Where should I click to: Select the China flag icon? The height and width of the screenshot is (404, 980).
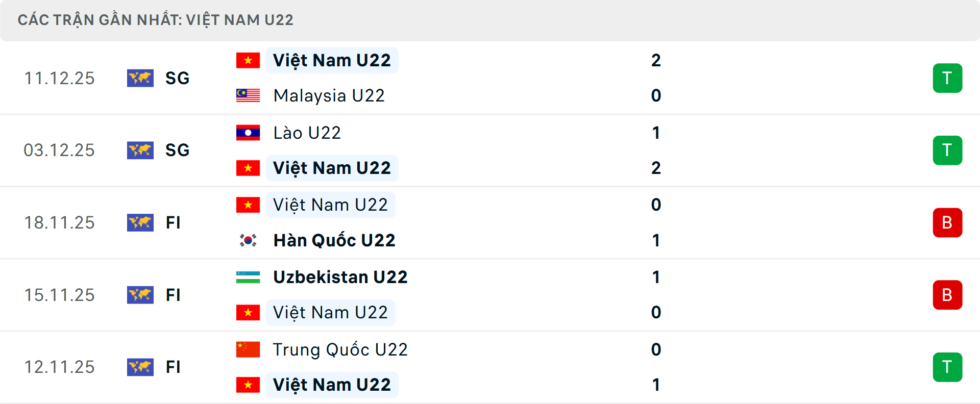[248, 349]
